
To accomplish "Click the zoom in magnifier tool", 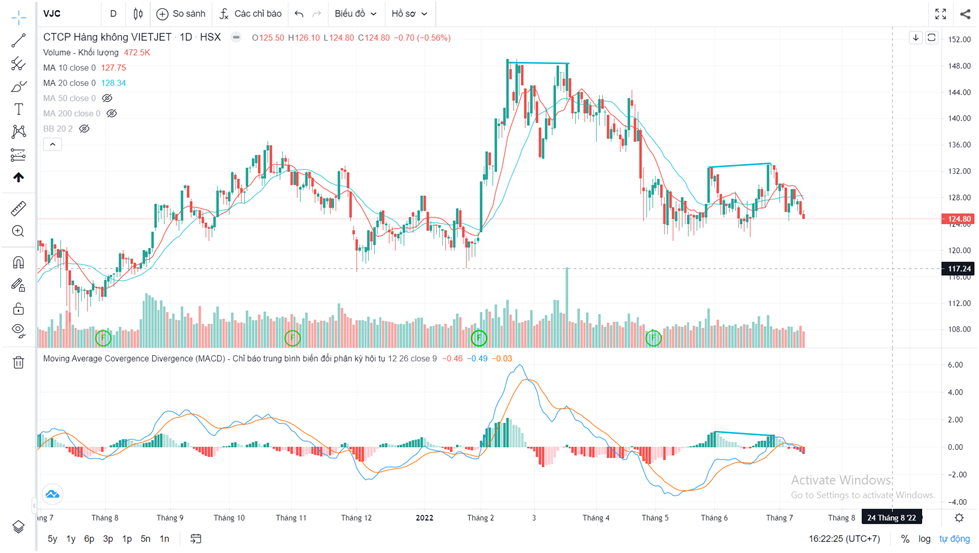I will (x=18, y=231).
